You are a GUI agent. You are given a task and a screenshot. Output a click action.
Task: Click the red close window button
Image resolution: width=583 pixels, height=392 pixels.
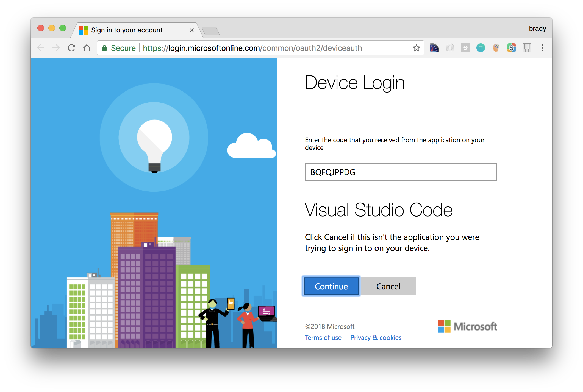point(41,28)
